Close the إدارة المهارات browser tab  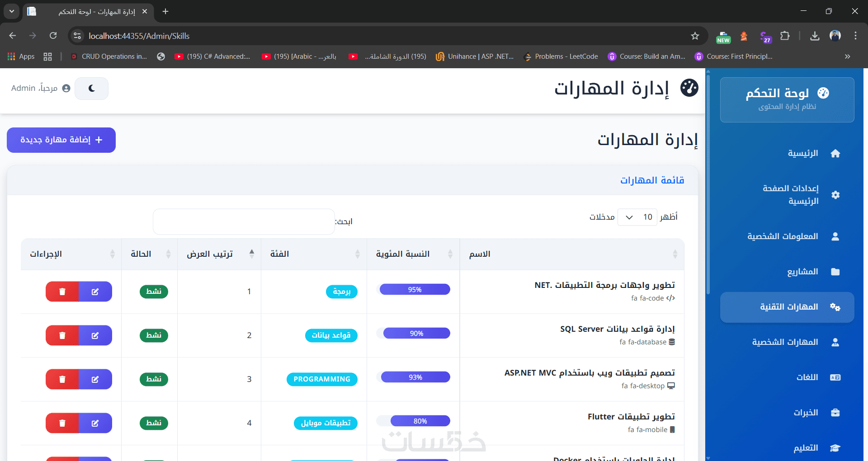tap(145, 11)
